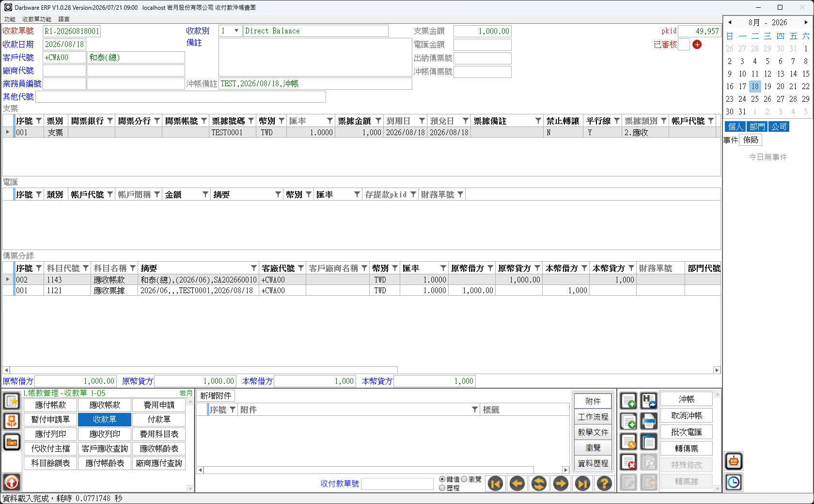The image size is (814, 504).
Task: Select the 資料歷程 side tab
Action: click(x=593, y=463)
